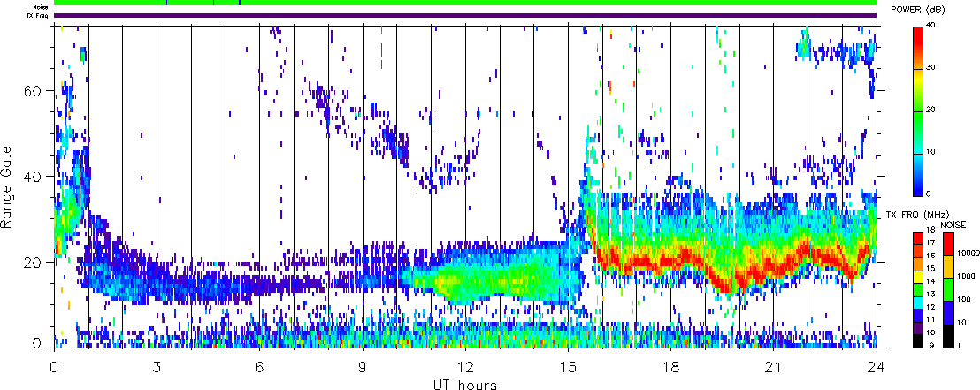The image size is (980, 390).
Task: Pick the purple 10–11 MHz TX FRQ swatch
Action: coord(919,327)
